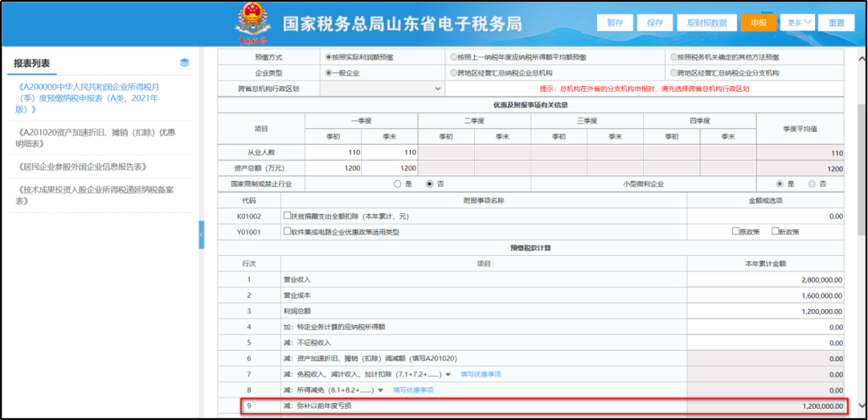Screen dimensions: 868x420
Task: Click the 暂存 button
Action: (x=615, y=23)
